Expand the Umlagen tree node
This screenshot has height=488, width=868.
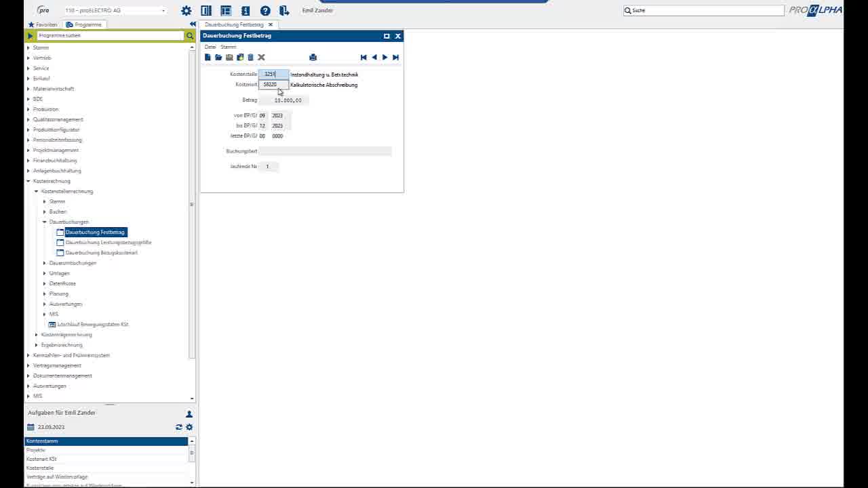point(44,273)
